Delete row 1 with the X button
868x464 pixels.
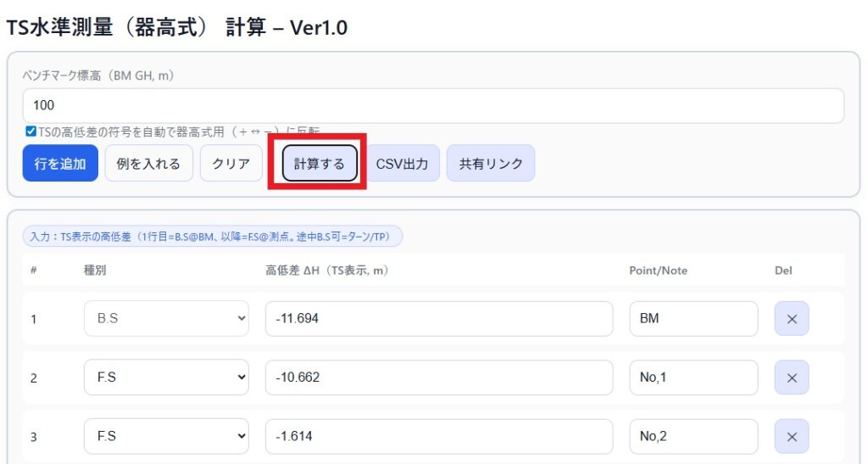tap(791, 319)
